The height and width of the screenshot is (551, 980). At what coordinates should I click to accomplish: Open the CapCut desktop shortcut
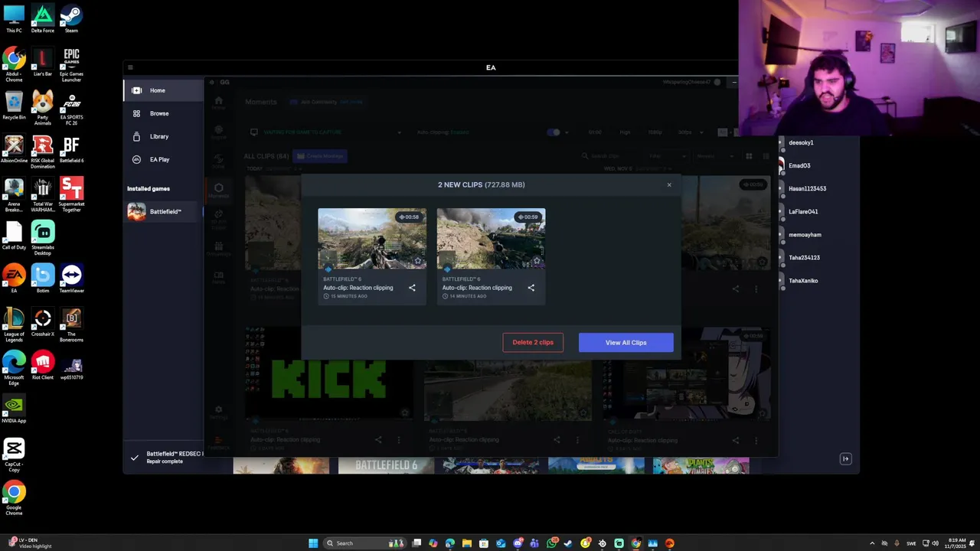click(x=14, y=455)
